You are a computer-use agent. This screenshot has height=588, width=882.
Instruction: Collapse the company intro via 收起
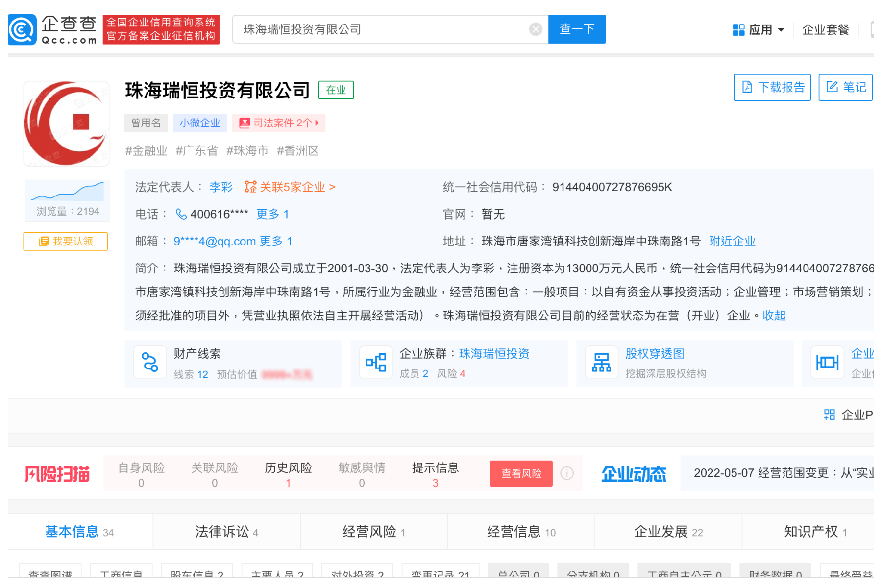(x=774, y=316)
